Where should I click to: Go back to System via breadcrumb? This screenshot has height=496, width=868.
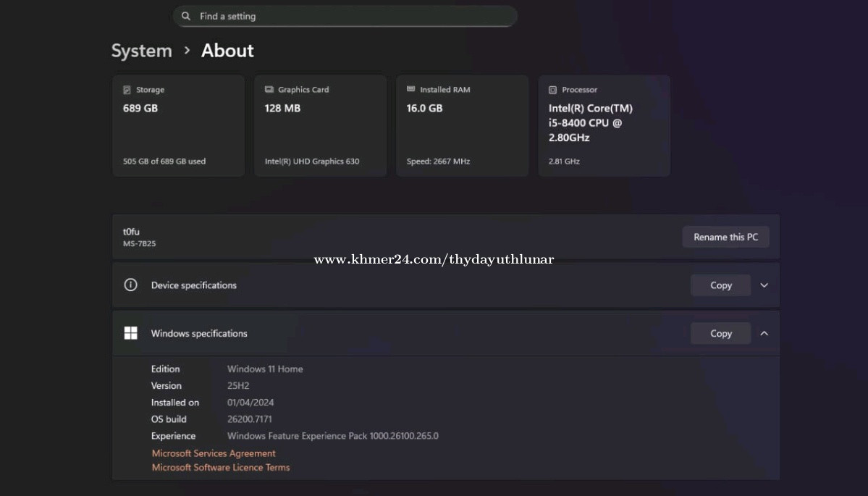(142, 51)
